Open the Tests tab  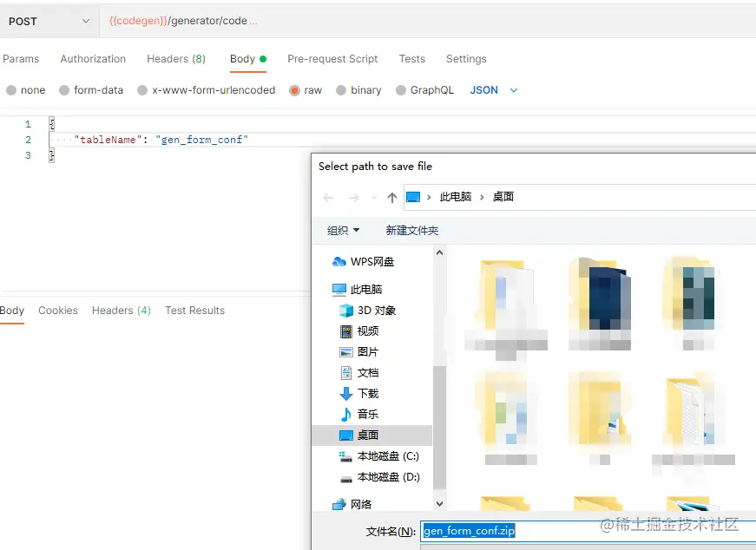click(x=411, y=59)
